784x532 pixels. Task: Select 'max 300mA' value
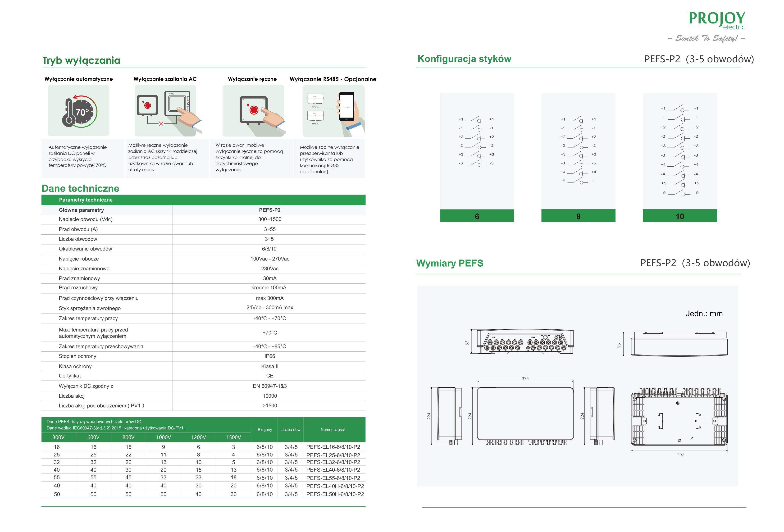point(269,298)
